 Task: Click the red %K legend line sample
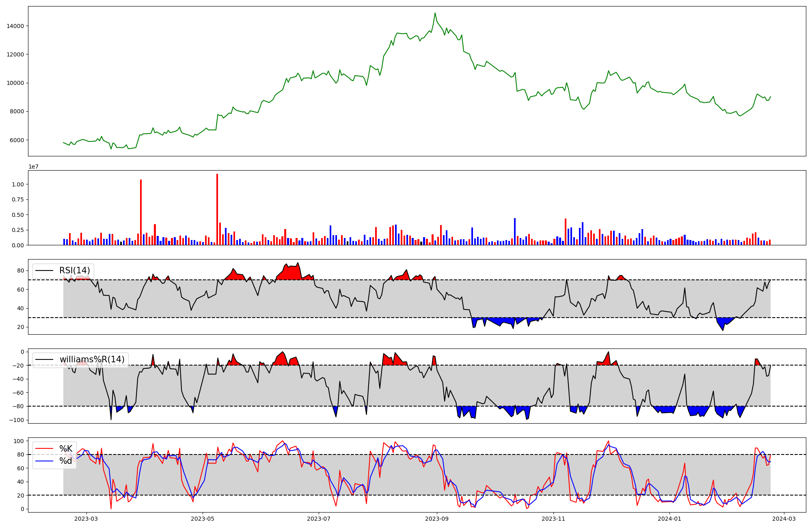[45, 449]
